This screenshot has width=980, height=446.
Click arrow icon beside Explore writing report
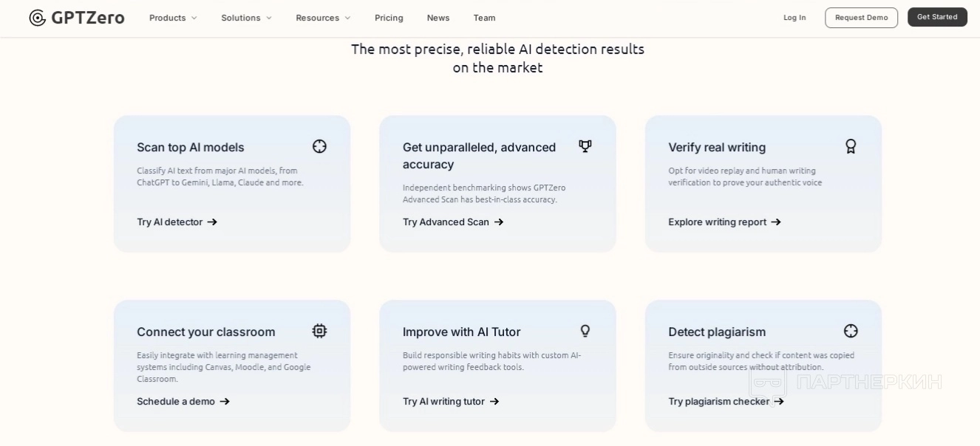776,222
